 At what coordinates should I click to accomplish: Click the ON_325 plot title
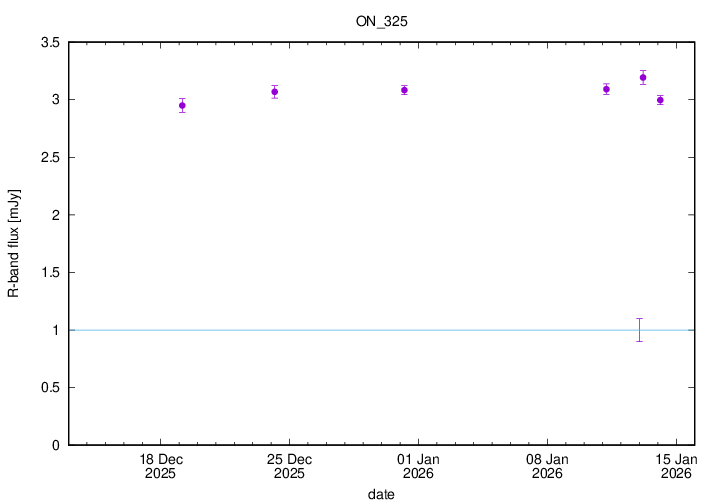click(x=380, y=20)
